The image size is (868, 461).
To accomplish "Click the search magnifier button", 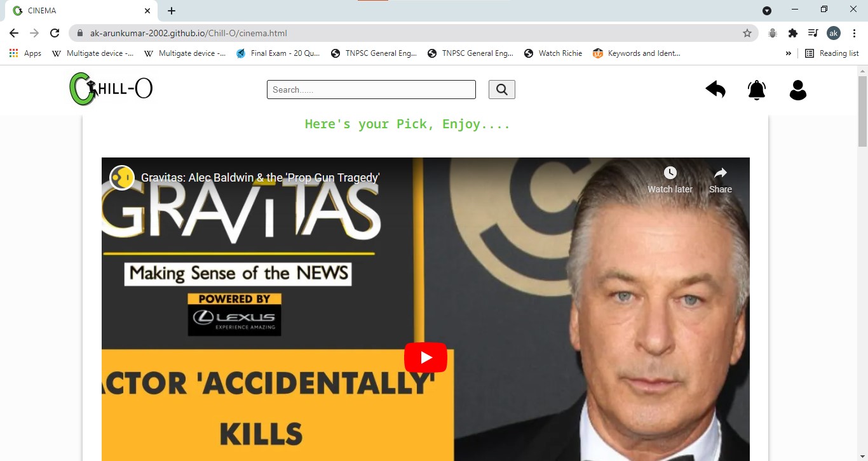I will 501,90.
